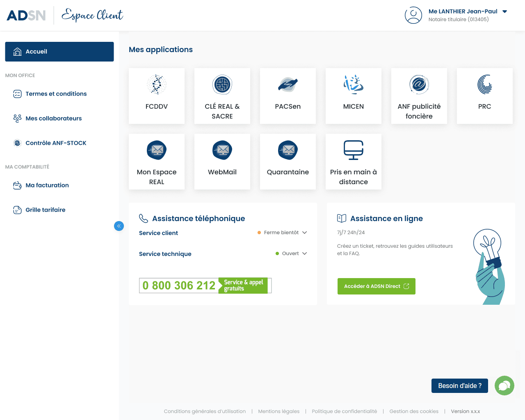Open the Quarantaine mail tile
The image size is (525, 420).
pos(288,162)
